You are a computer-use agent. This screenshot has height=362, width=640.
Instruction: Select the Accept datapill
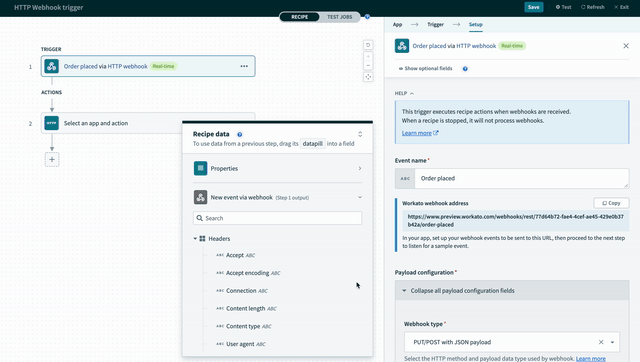point(236,255)
